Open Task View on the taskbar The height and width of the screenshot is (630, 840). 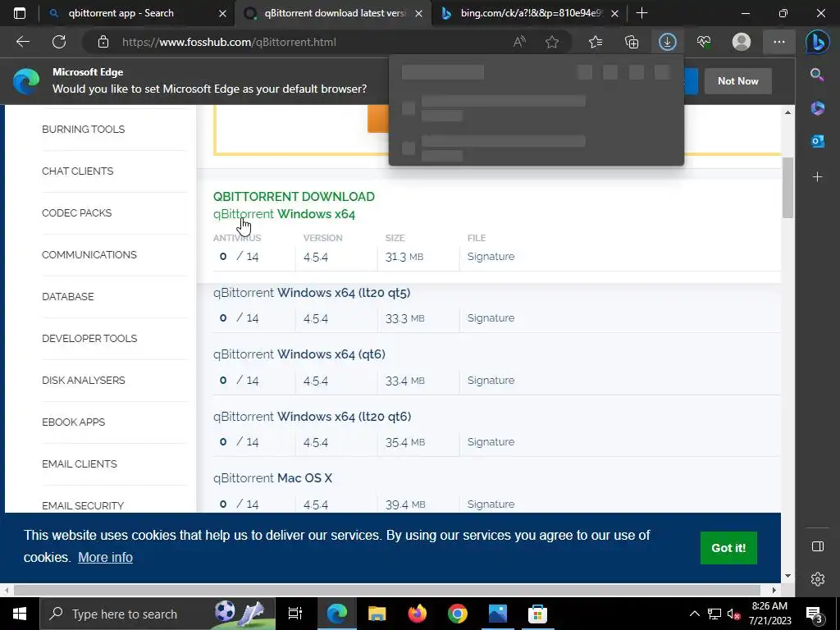294,614
